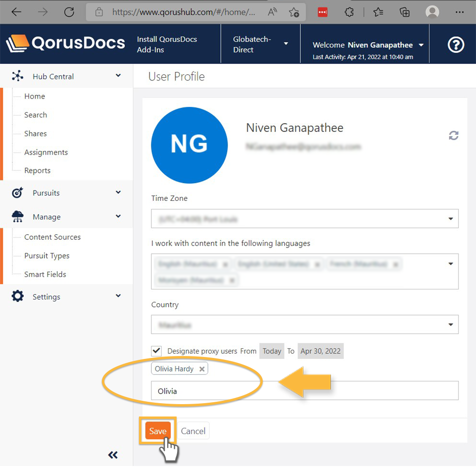This screenshot has height=476, width=476.
Task: Click the browser refresh button
Action: tap(69, 12)
